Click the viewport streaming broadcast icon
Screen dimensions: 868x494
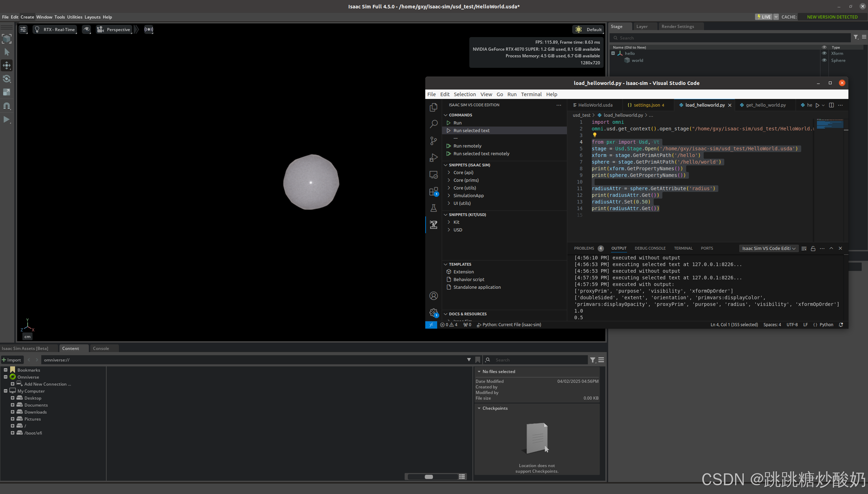(149, 29)
